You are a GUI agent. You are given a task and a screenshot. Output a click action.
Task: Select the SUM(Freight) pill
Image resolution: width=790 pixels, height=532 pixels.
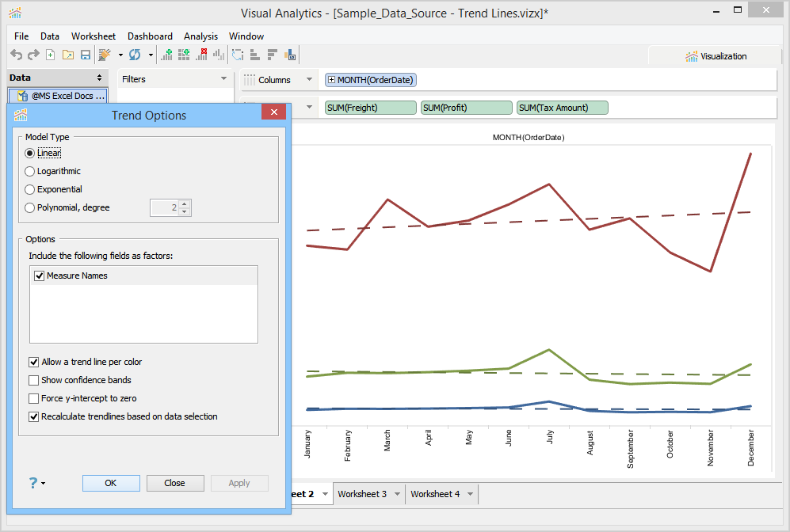tap(371, 108)
